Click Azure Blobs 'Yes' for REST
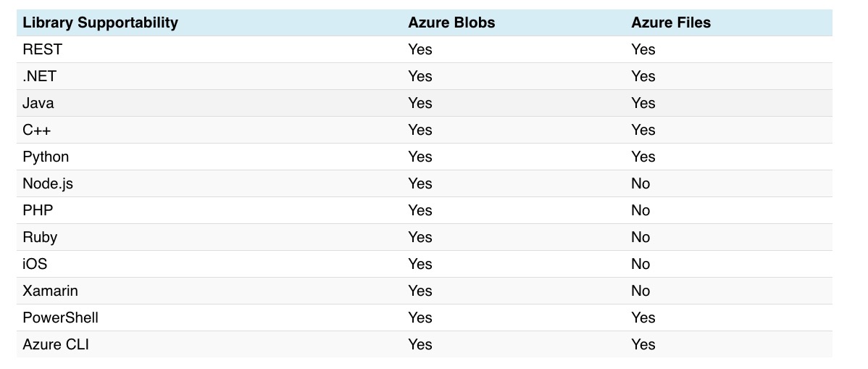868x369 pixels. (420, 49)
